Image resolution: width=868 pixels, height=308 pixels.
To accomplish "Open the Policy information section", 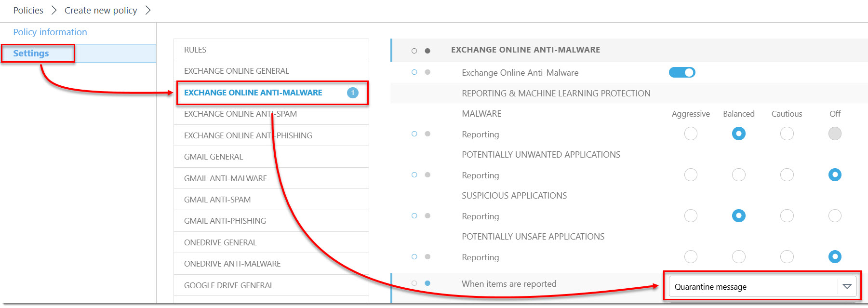I will pos(50,32).
